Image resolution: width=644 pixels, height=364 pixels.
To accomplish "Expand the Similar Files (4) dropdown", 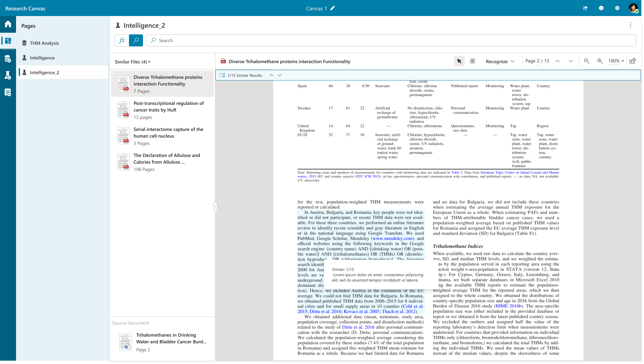I will click(x=133, y=62).
